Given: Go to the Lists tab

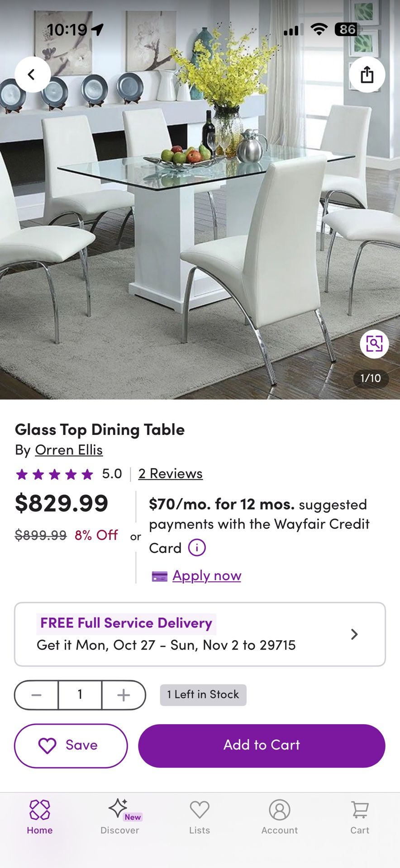Looking at the screenshot, I should [x=200, y=816].
